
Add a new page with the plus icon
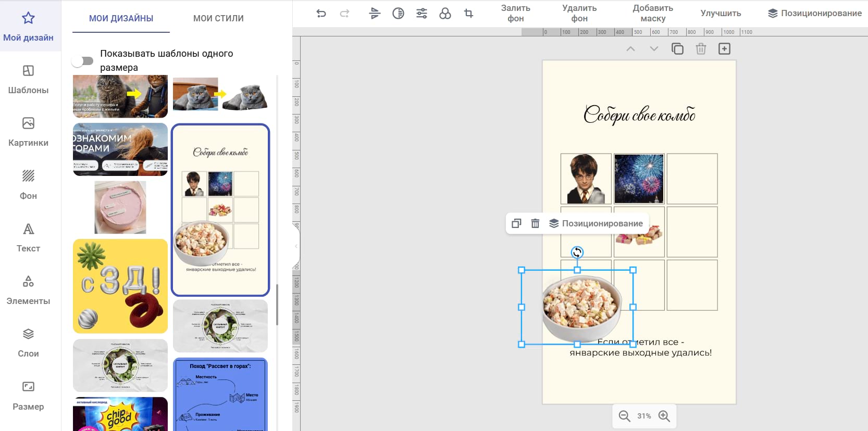pyautogui.click(x=724, y=49)
